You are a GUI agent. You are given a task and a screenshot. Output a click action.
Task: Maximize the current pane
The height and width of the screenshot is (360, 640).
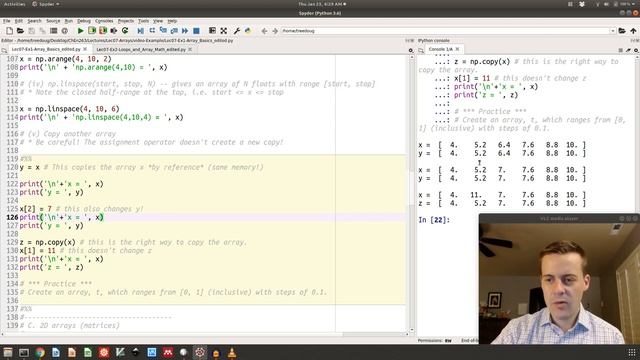coord(212,31)
